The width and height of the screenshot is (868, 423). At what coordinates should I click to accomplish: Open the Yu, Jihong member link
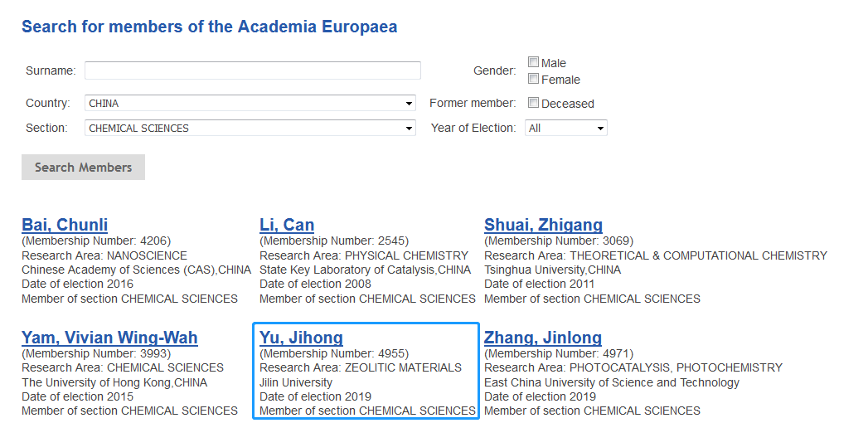[x=301, y=338]
